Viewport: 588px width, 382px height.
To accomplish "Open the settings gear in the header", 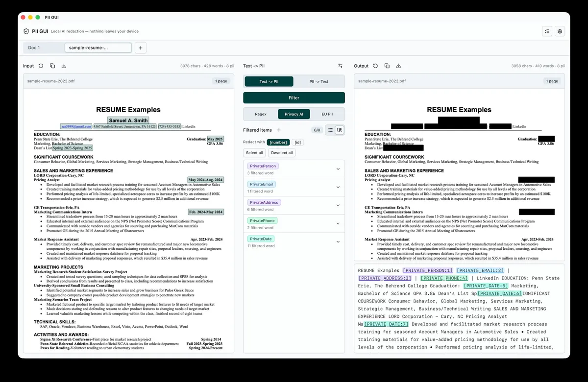I will tap(560, 31).
